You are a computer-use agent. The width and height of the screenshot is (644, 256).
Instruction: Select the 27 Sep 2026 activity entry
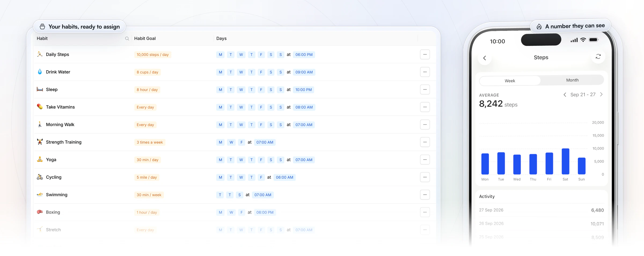pyautogui.click(x=541, y=210)
